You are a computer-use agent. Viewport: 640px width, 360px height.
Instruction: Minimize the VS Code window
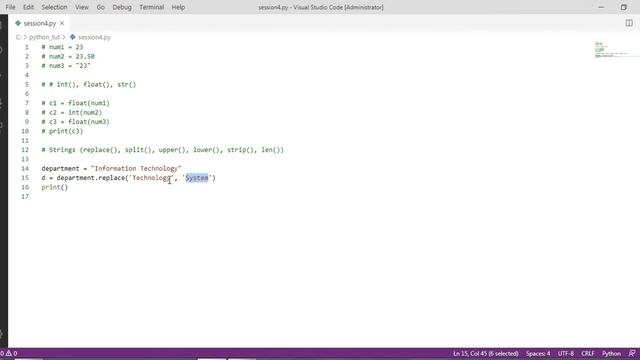point(601,7)
